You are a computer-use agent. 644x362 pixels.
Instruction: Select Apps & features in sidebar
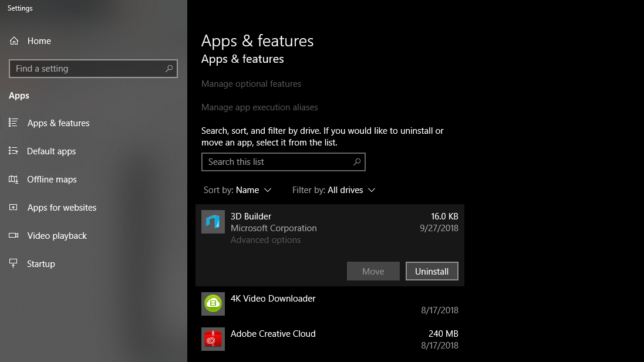pos(58,123)
